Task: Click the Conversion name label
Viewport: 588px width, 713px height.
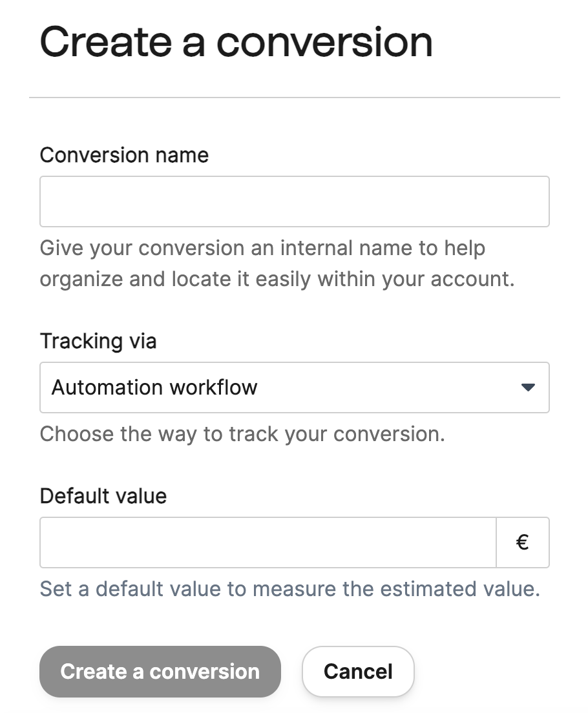Action: click(x=124, y=155)
